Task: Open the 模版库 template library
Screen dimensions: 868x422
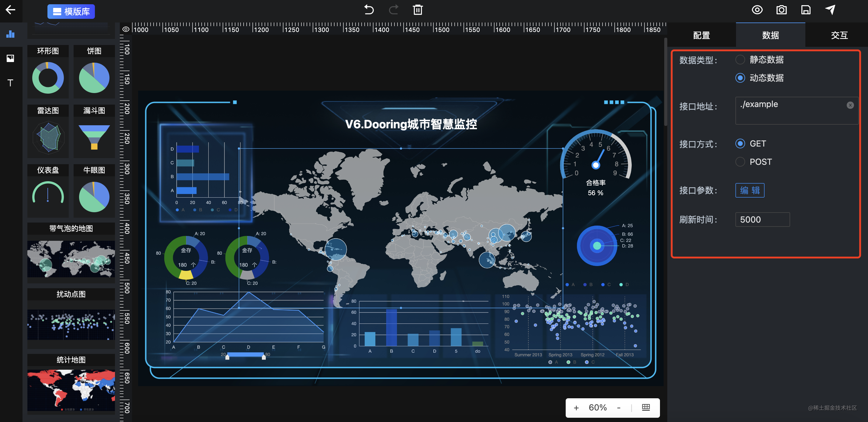Action: point(71,12)
